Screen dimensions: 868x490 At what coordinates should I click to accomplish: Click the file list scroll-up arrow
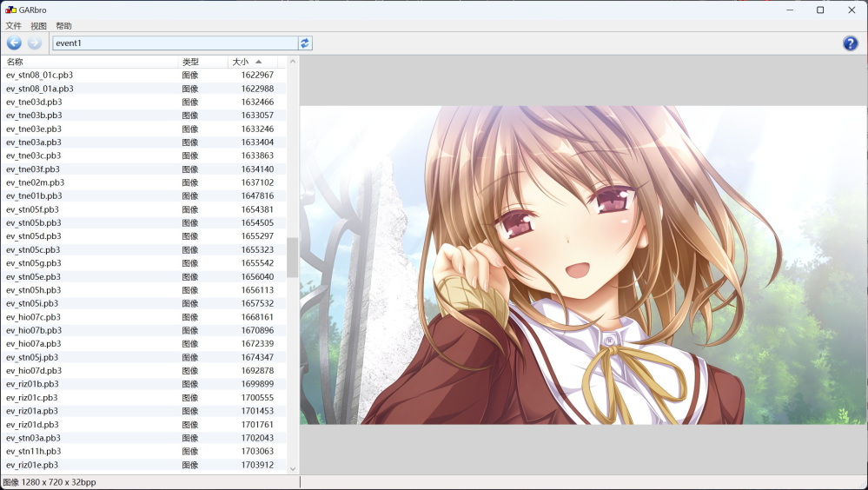pos(293,62)
